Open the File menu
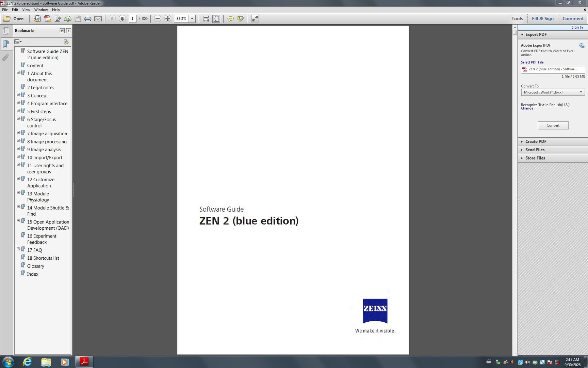Viewport: 588px width, 368px height. [x=5, y=10]
